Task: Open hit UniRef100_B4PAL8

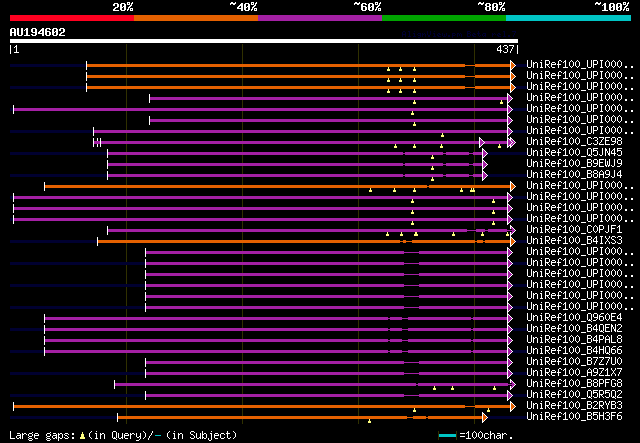Action: [x=574, y=340]
